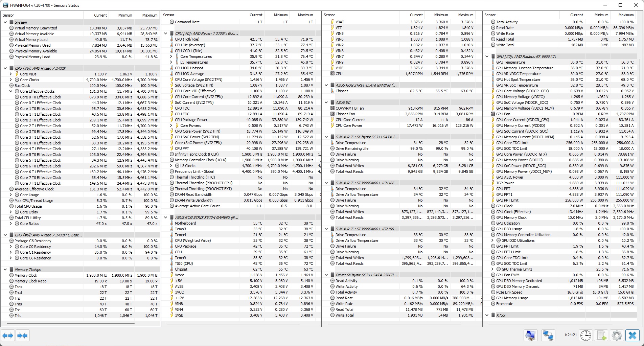Collapse Core Effective Clocks tree row
The height and width of the screenshot is (346, 644).
coord(10,91)
